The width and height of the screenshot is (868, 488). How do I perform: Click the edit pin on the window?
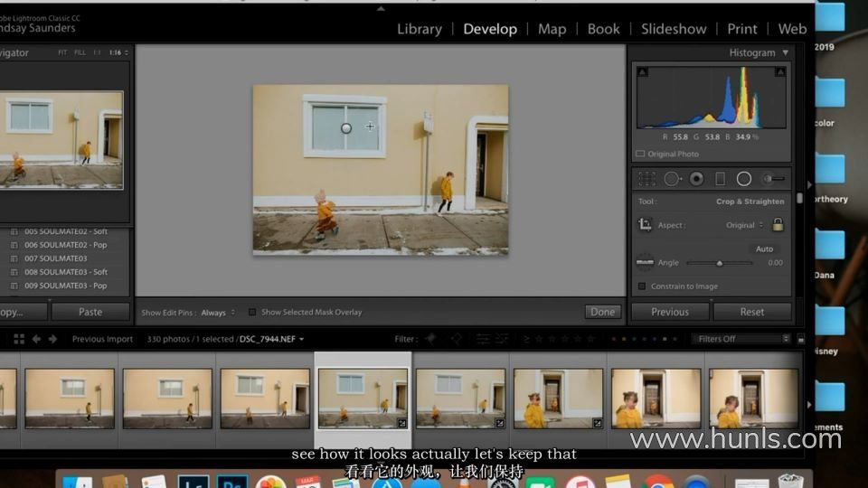click(x=346, y=128)
